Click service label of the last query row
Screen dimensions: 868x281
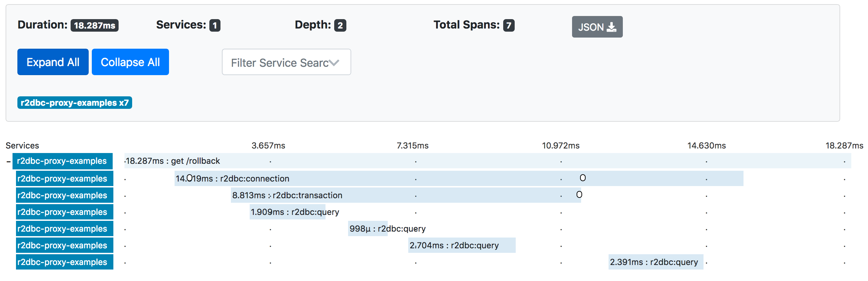click(65, 262)
